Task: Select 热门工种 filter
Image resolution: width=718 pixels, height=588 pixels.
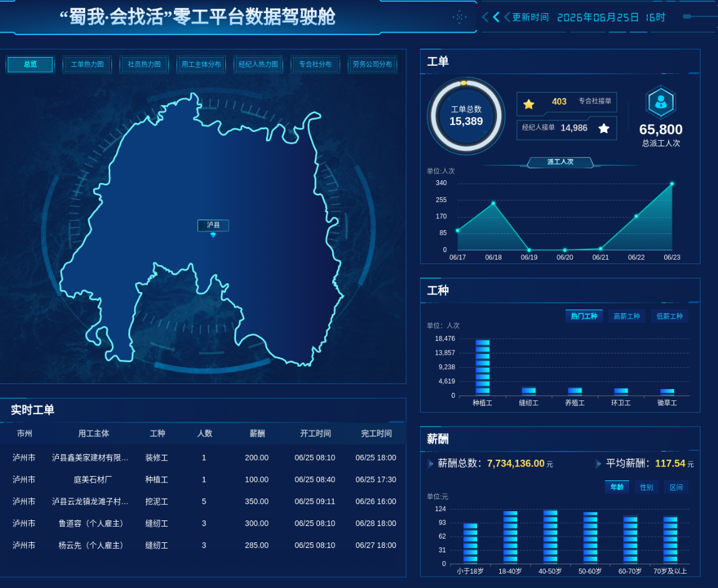Action: tap(584, 316)
